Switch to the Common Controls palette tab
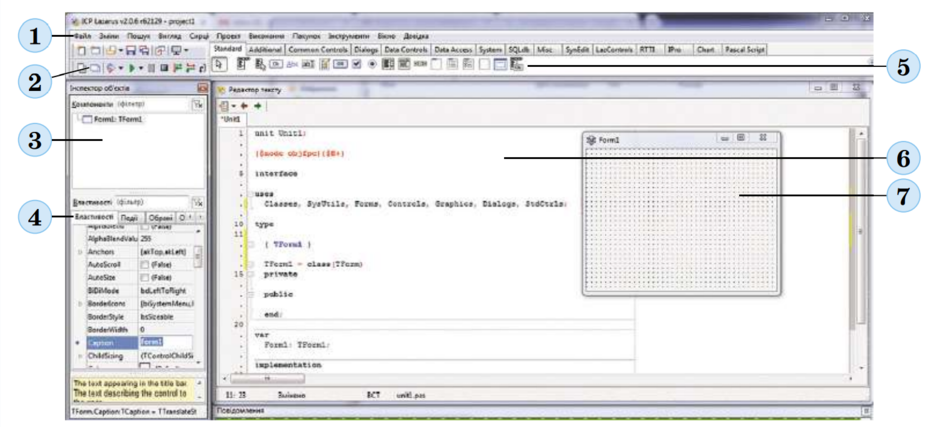Viewport: 940px width, 427px height. coord(317,50)
